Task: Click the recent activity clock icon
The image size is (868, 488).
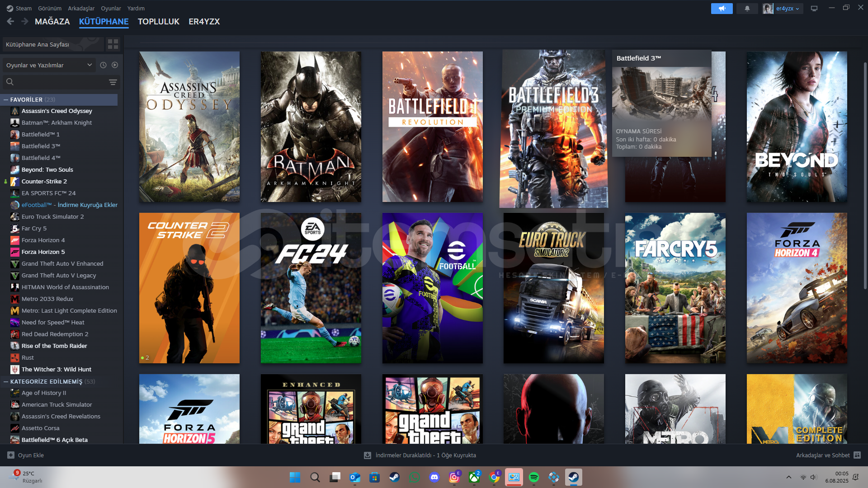Action: click(x=103, y=65)
